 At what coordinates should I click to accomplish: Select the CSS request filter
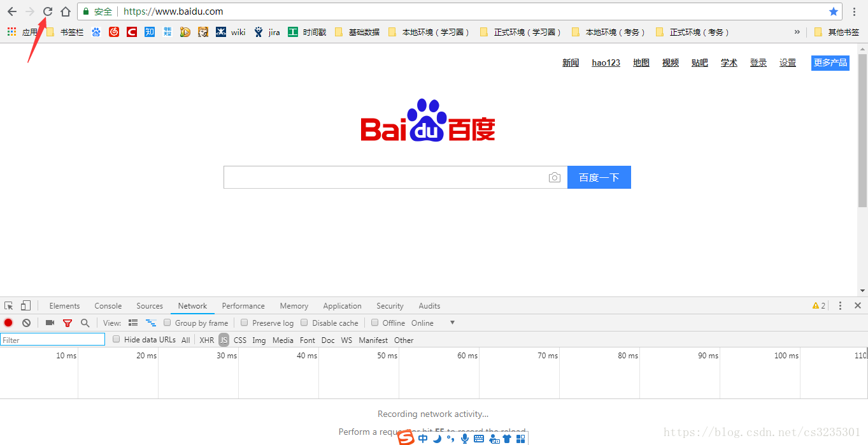[240, 340]
